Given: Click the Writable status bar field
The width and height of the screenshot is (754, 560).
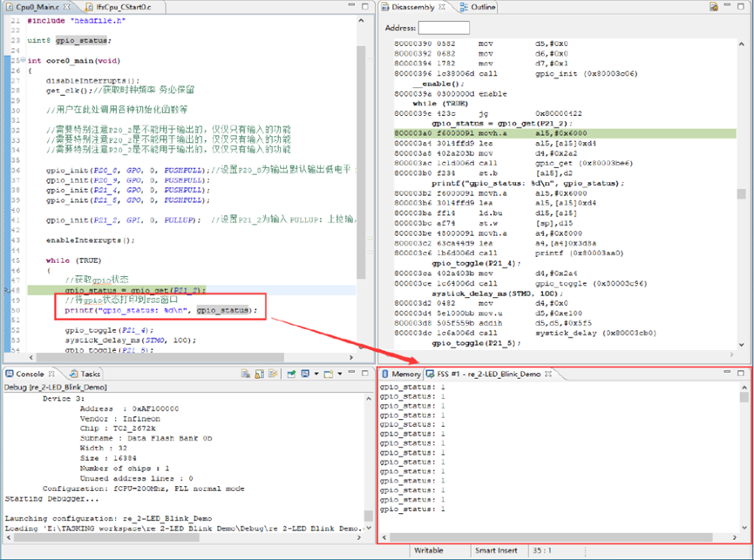Looking at the screenshot, I should 429,550.
